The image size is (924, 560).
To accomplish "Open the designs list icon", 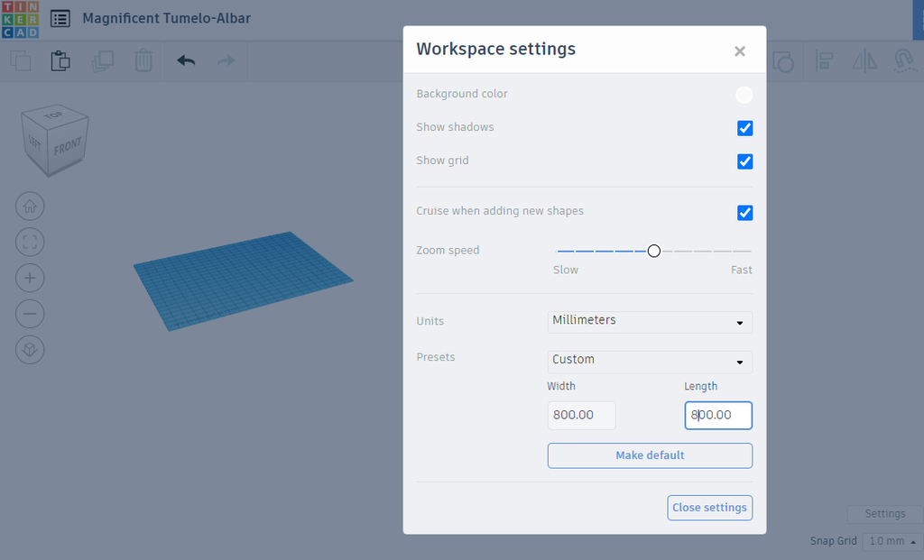I will [x=60, y=19].
